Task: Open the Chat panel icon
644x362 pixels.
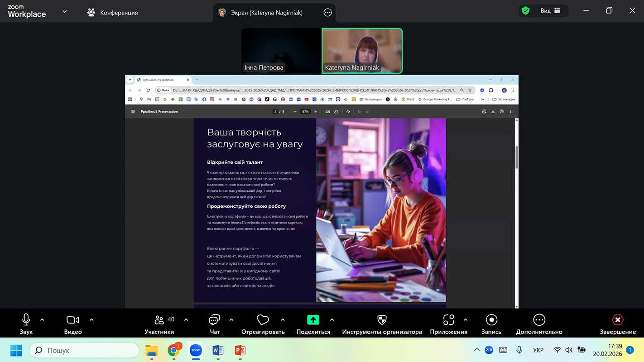Action: click(x=214, y=320)
